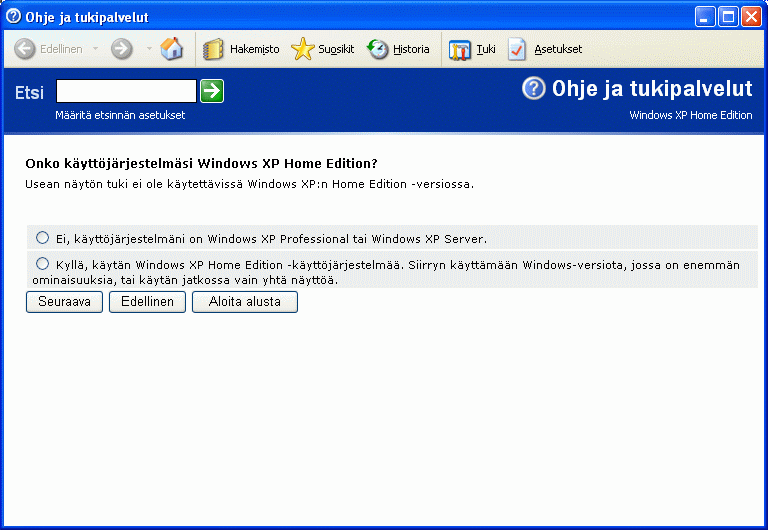This screenshot has width=768, height=530.
Task: Click the Tuki toolbar label
Action: pos(486,49)
